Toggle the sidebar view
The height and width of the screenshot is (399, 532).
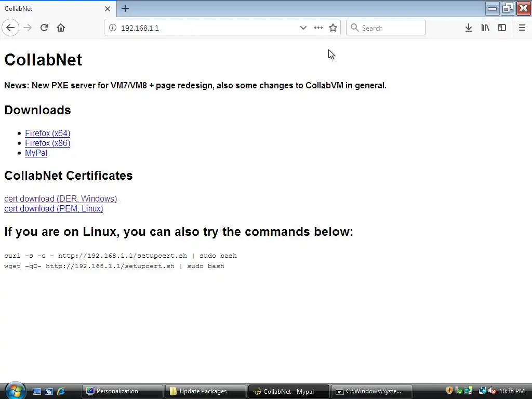[x=502, y=28]
